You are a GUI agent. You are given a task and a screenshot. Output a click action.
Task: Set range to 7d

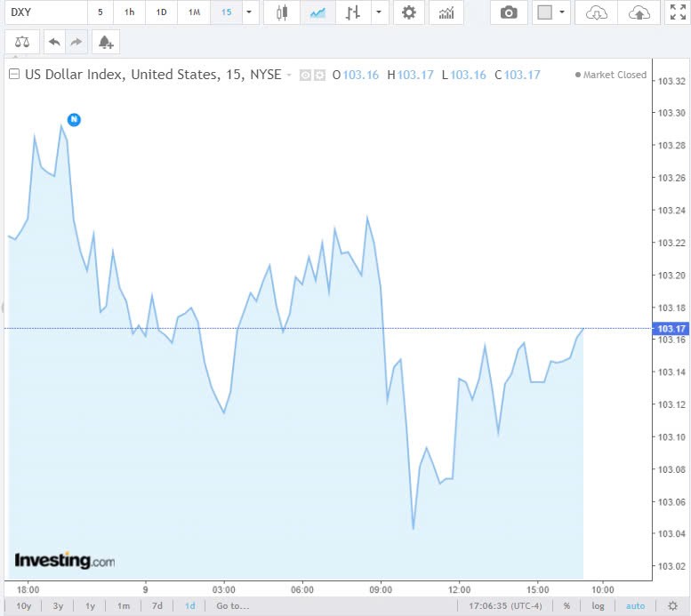[x=157, y=606]
